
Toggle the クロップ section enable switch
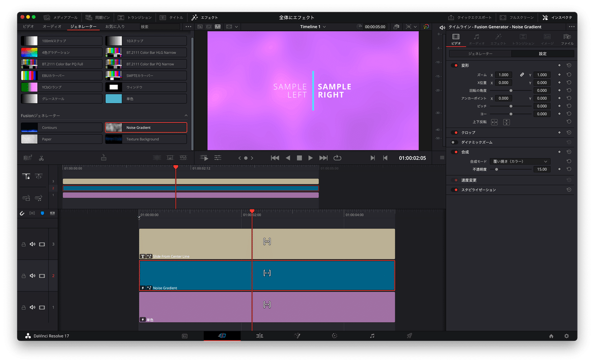coord(454,133)
